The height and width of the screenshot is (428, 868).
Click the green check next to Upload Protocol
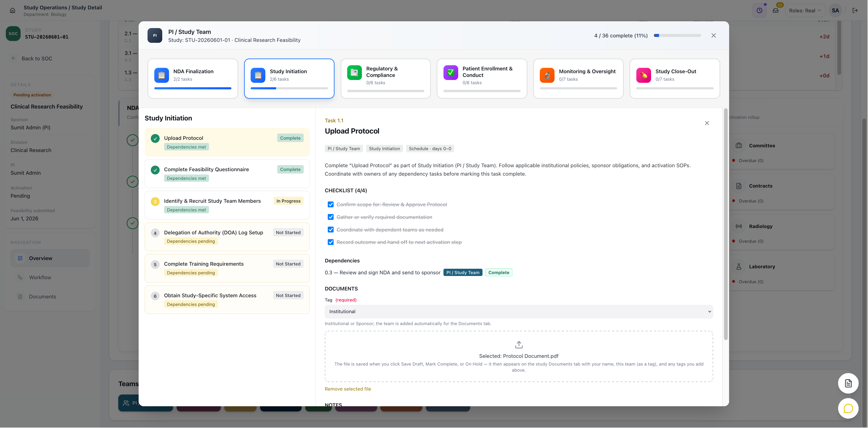pos(155,138)
